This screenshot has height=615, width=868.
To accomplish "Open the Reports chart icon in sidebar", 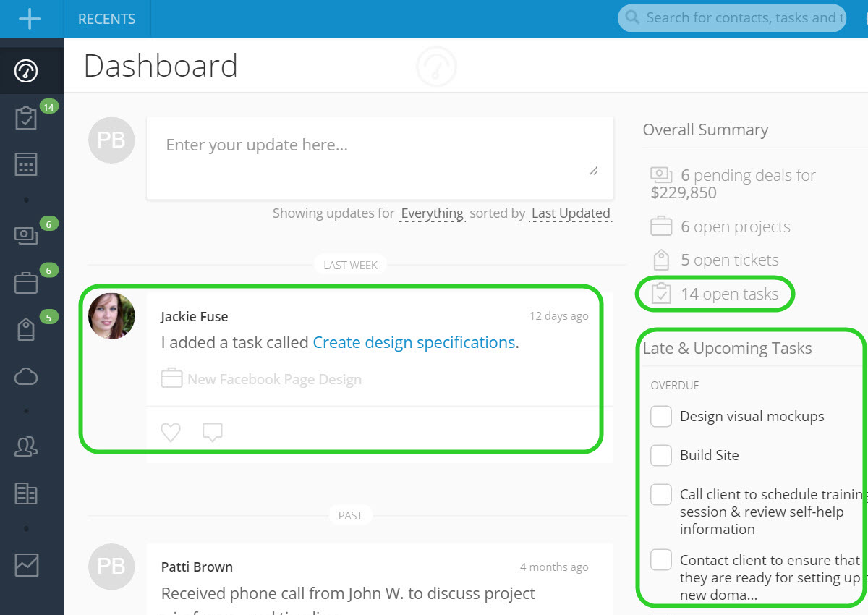I will tap(26, 564).
